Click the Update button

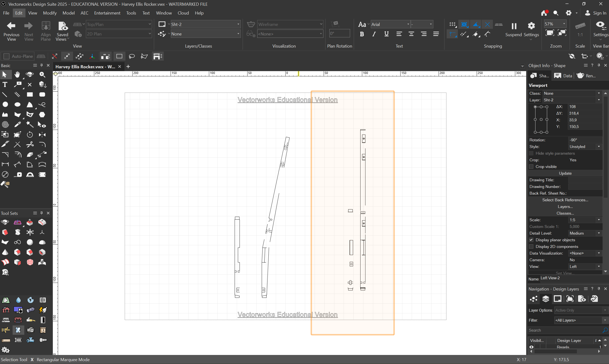click(565, 173)
